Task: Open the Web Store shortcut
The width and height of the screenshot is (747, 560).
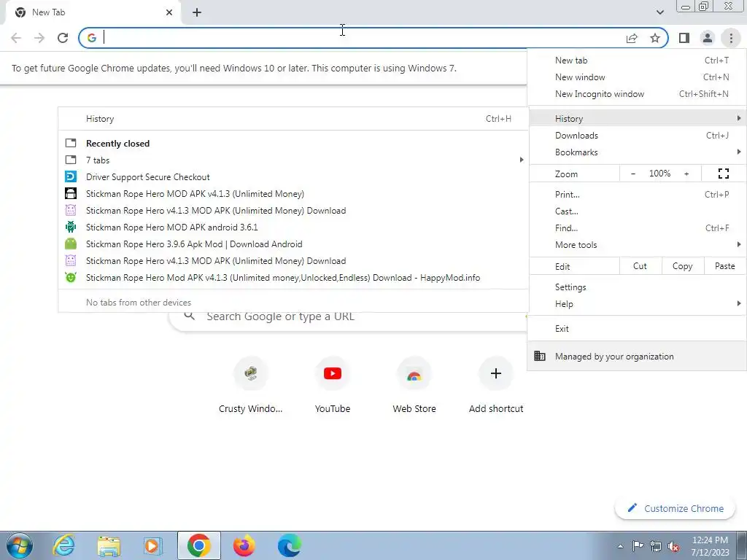Action: pos(414,385)
